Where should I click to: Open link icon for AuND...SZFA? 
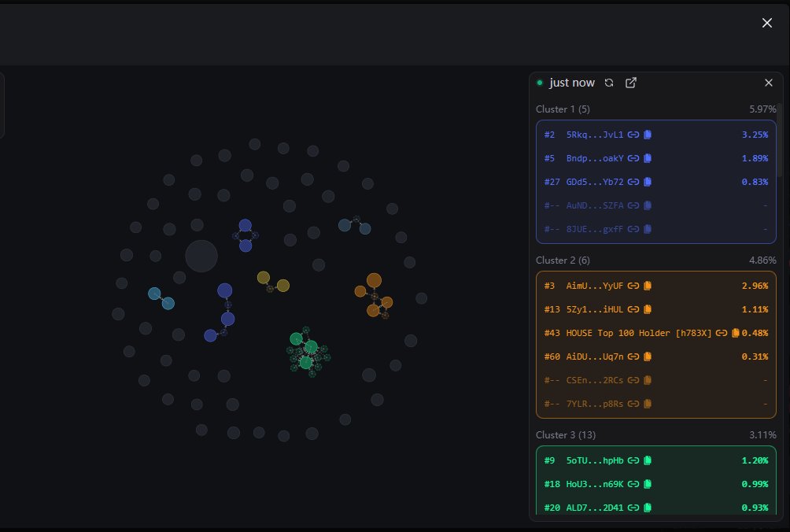(633, 205)
